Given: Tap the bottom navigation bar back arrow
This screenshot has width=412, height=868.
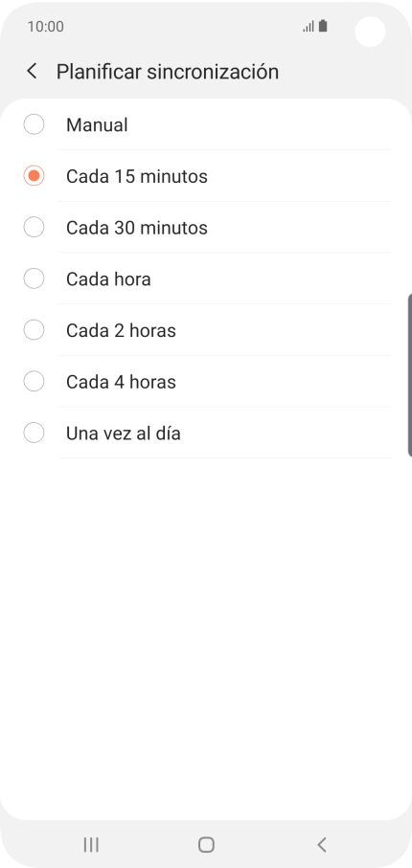Looking at the screenshot, I should tap(322, 844).
